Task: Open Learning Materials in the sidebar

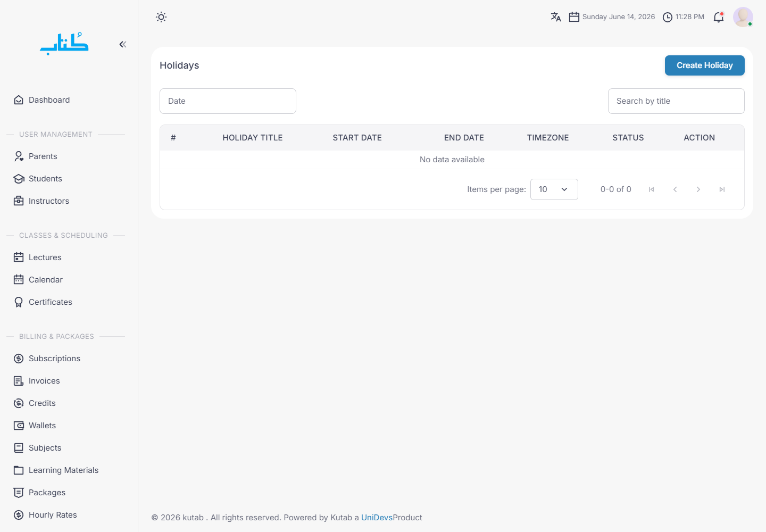Action: [65, 470]
